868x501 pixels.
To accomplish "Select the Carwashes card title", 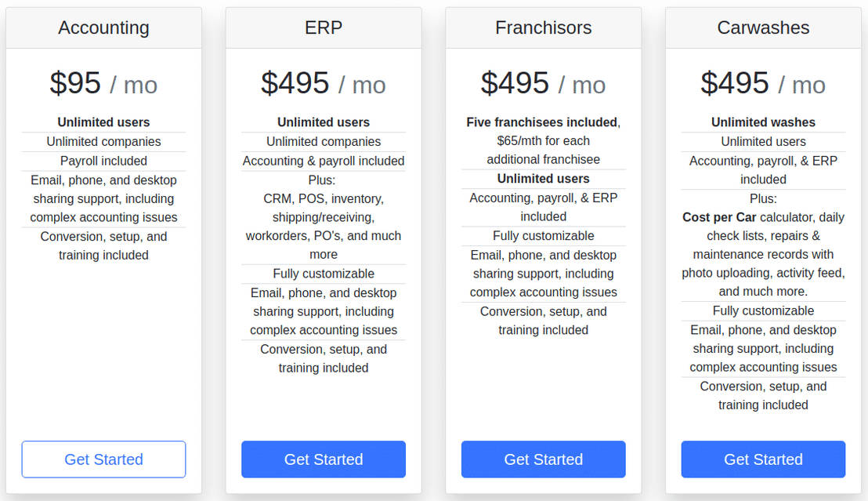I will (763, 27).
